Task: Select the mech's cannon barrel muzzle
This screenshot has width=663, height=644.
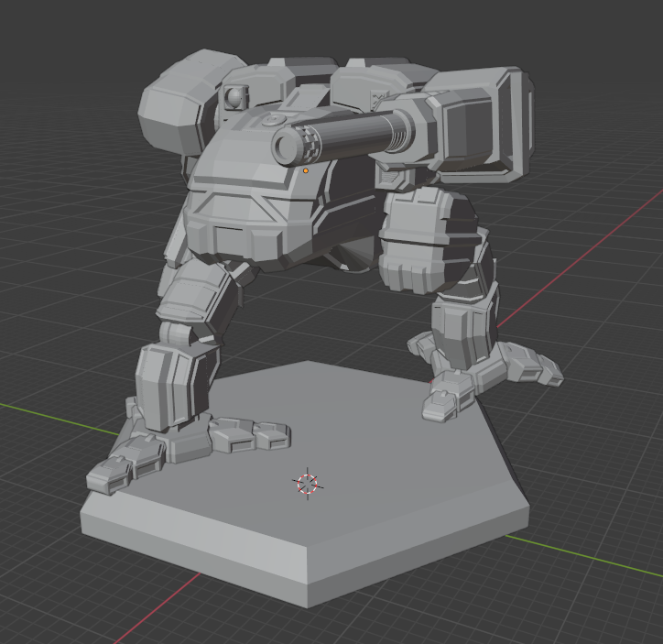Action: pos(288,146)
